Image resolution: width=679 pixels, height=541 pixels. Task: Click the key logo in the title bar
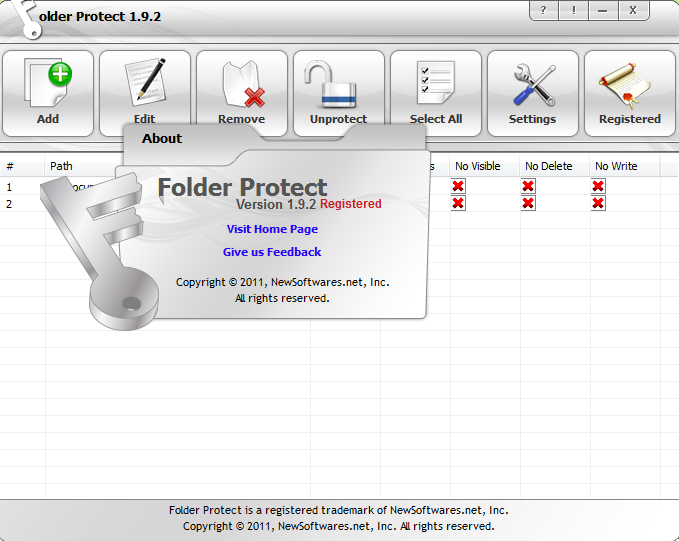(x=25, y=19)
